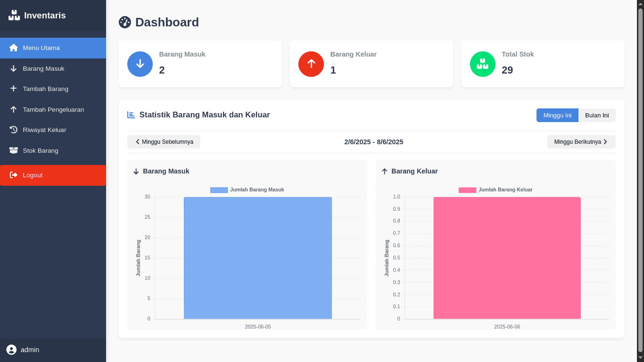The width and height of the screenshot is (644, 362).
Task: Go to Minggu Berikutnya week
Action: 581,142
